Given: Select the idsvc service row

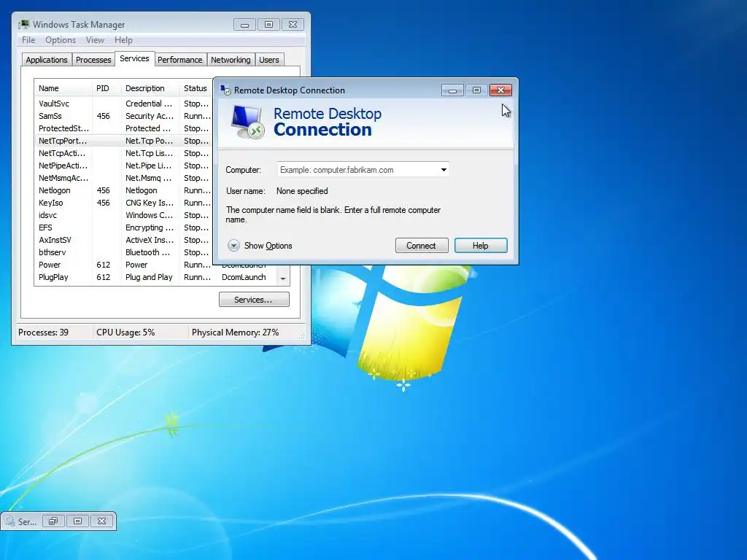Looking at the screenshot, I should coord(124,215).
